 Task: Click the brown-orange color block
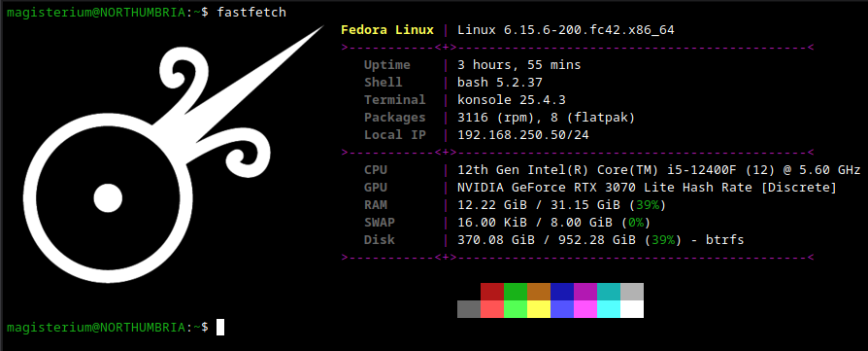click(539, 292)
